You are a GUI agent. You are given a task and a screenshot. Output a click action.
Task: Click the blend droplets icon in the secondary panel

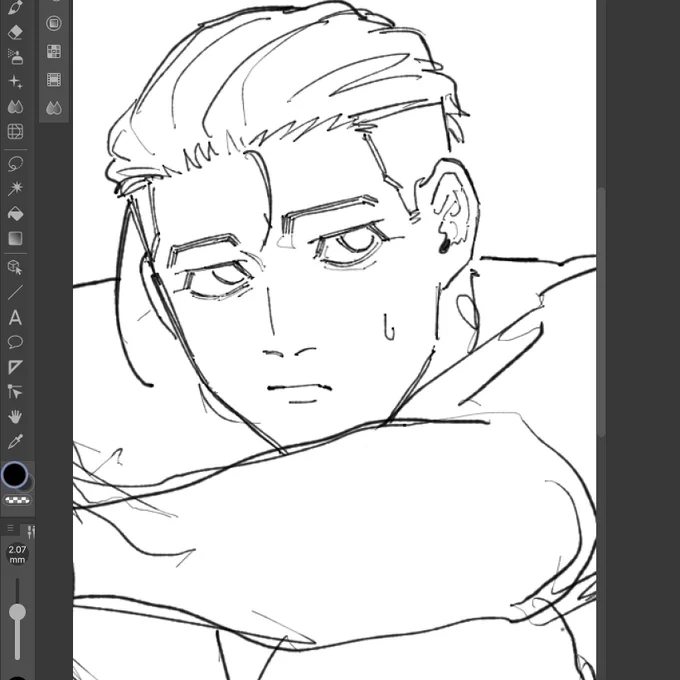coord(54,108)
